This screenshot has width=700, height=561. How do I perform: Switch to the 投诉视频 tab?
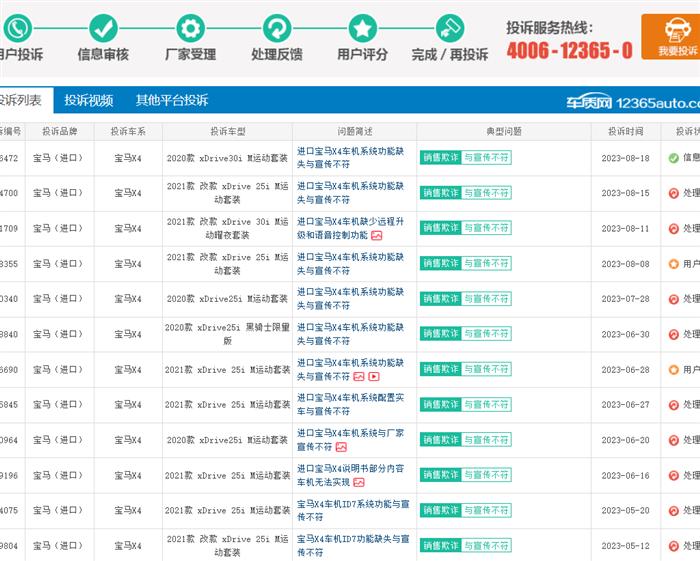tap(88, 100)
